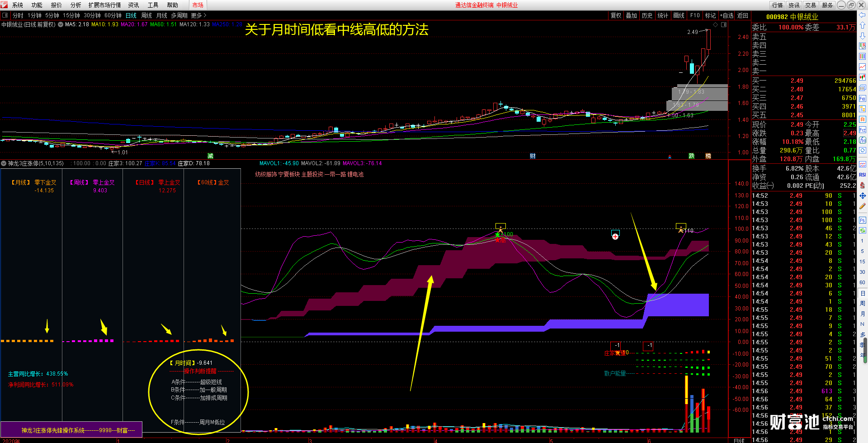868x443 pixels.
Task: Click the back arrow icon in right sidebar
Action: (862, 15)
